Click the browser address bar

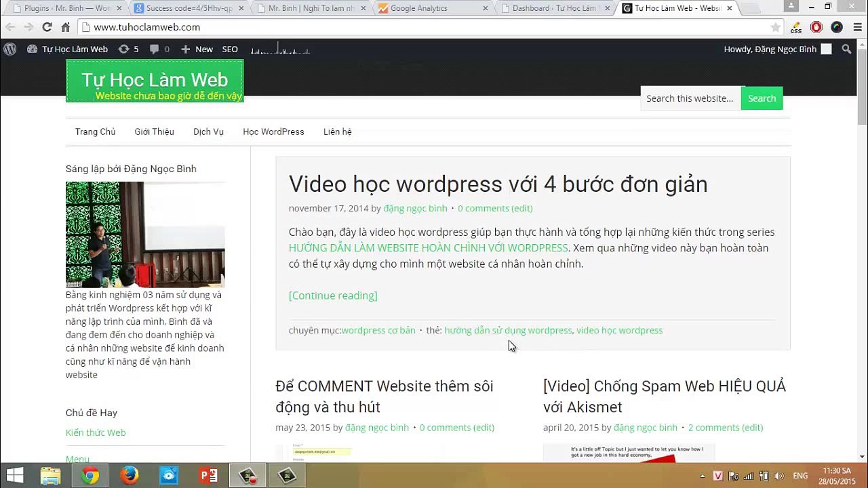tap(429, 27)
